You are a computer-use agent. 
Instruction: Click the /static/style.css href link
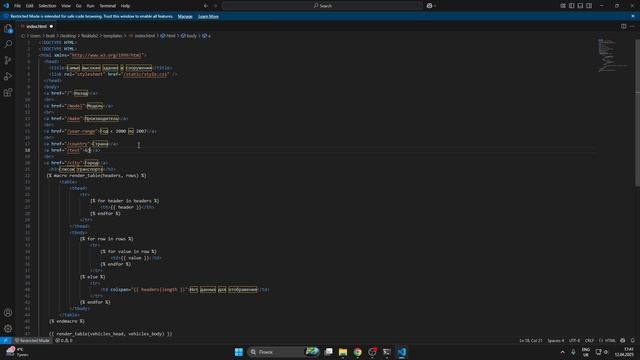pos(145,74)
